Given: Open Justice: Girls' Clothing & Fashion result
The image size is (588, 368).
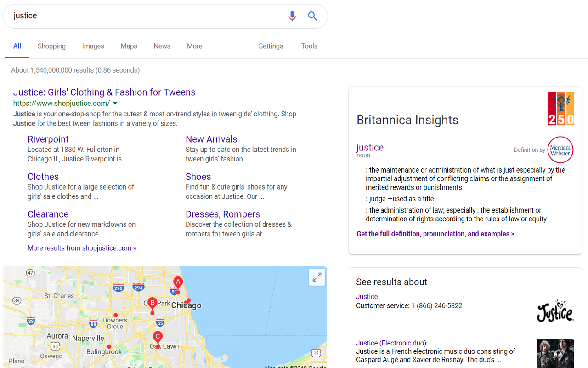Looking at the screenshot, I should tap(104, 92).
